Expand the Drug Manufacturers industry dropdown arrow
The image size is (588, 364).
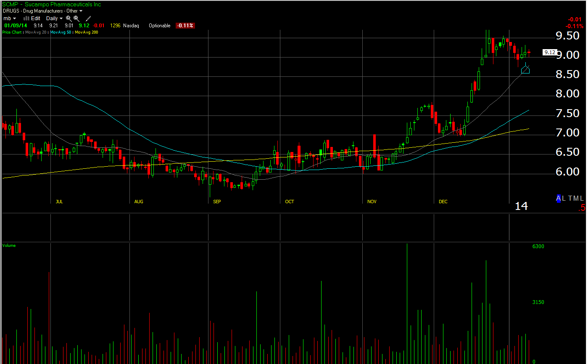tap(81, 11)
